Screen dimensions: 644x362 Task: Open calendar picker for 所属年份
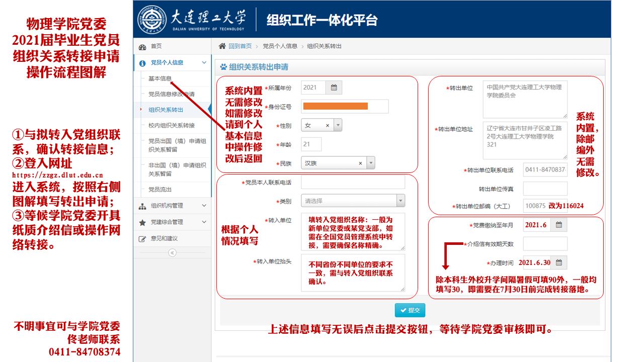(x=334, y=87)
